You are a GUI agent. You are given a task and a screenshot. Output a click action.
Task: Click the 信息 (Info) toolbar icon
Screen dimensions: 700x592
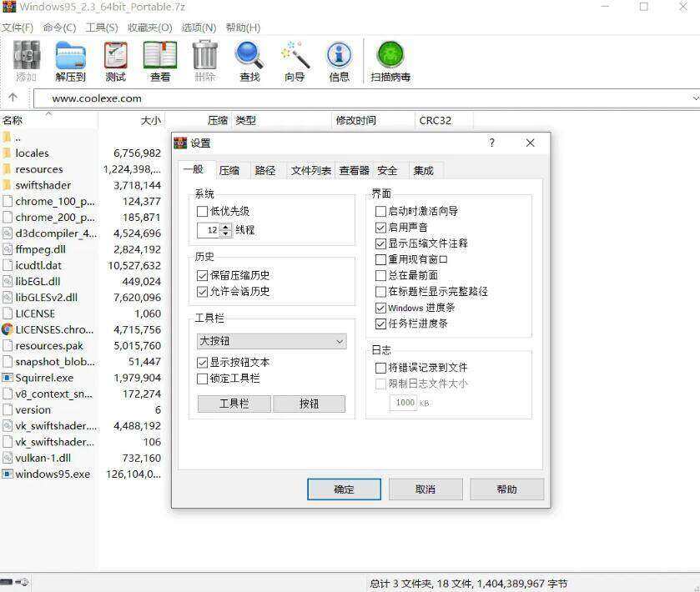point(340,55)
